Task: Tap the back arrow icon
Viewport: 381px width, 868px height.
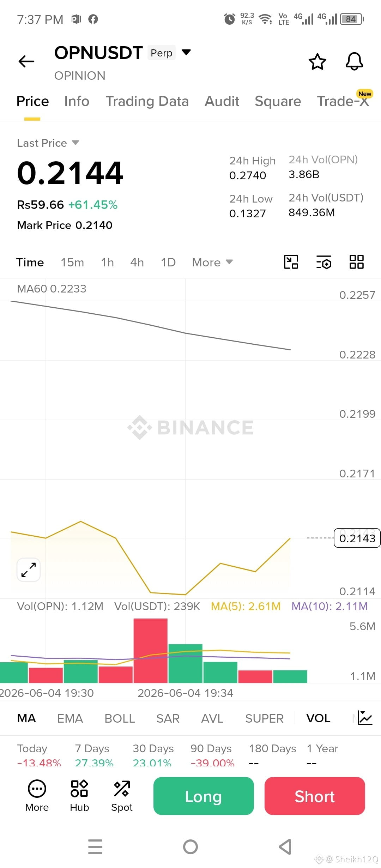Action: tap(26, 61)
